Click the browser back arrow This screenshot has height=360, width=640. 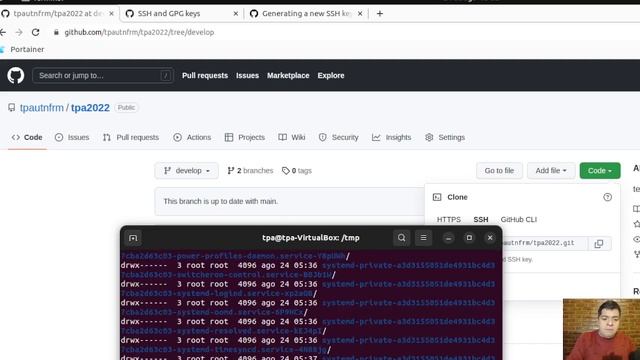click(x=3, y=32)
